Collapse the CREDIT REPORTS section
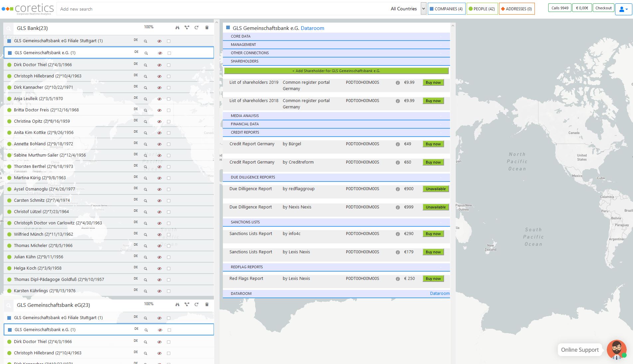Viewport: 633px width, 364px height. point(336,132)
